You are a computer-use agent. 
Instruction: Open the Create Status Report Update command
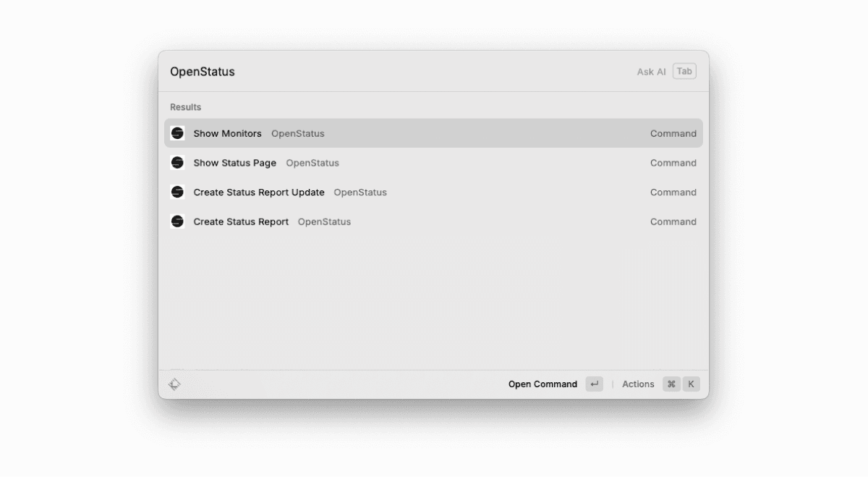[x=259, y=192]
